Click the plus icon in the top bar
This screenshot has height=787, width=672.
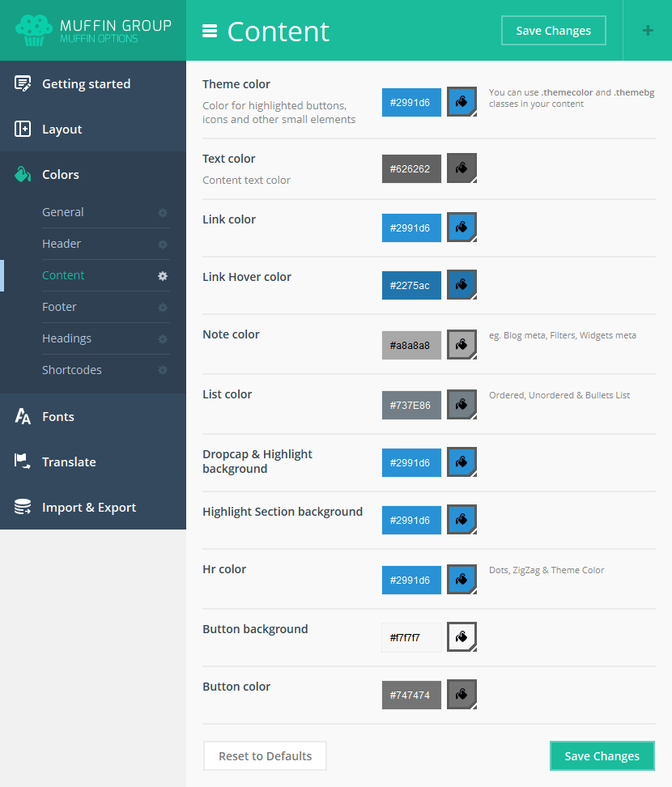(647, 31)
